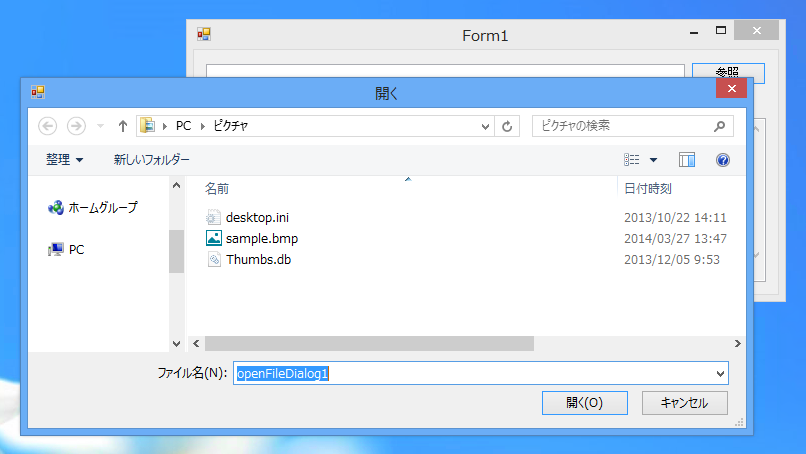The image size is (806, 454).
Task: Click date 2013/10/22 14:11
Action: pyautogui.click(x=675, y=217)
